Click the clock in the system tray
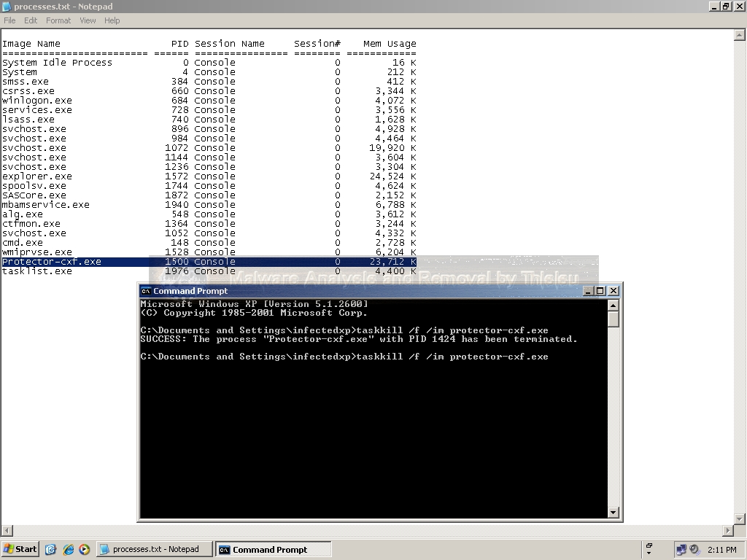The image size is (747, 560). coord(723,549)
